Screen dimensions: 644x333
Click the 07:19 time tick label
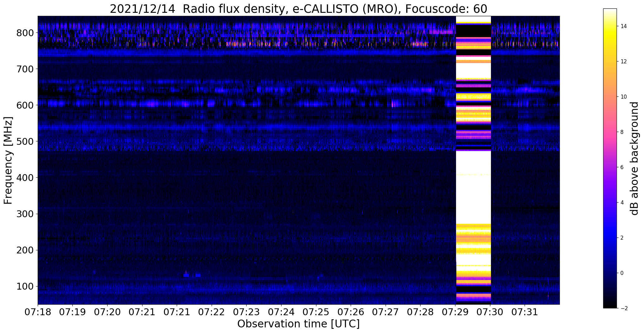[73, 312]
